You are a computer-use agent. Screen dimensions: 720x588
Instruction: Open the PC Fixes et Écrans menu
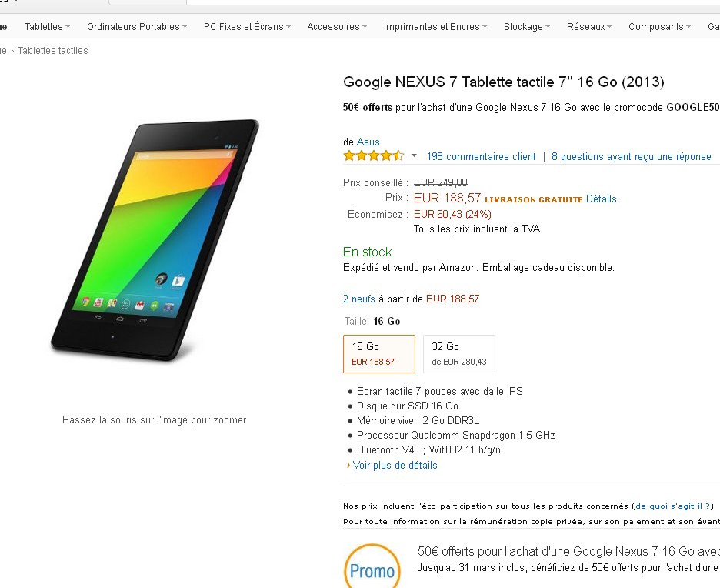[x=247, y=27]
